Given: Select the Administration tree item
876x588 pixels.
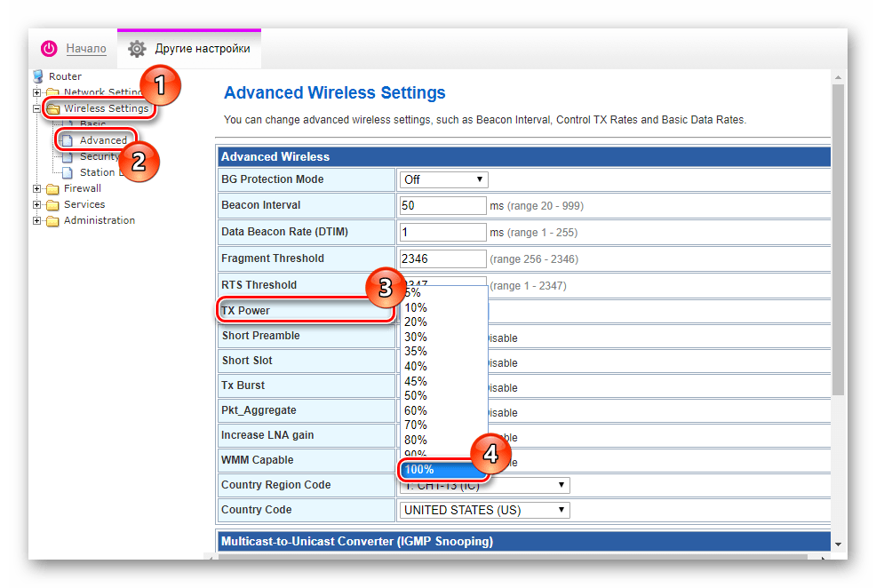Looking at the screenshot, I should click(100, 220).
